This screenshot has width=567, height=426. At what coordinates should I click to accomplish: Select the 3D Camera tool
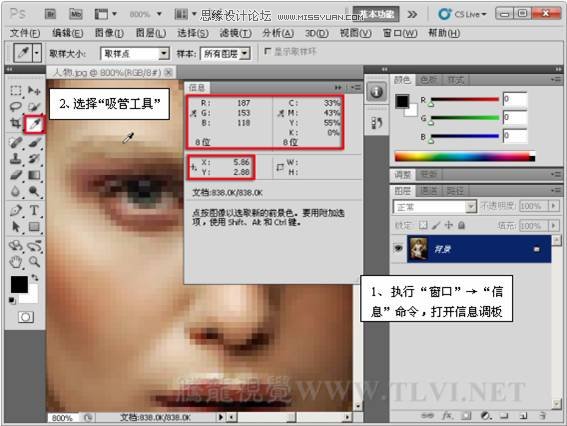34,246
